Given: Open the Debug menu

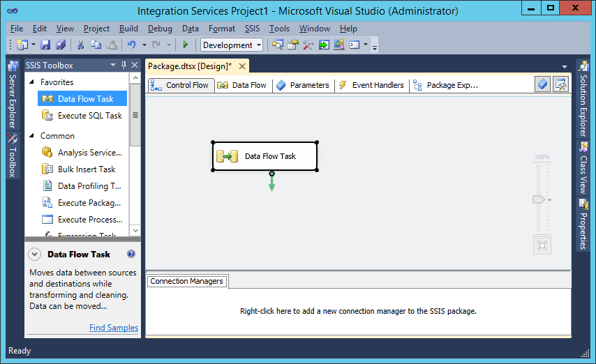Looking at the screenshot, I should [x=160, y=29].
